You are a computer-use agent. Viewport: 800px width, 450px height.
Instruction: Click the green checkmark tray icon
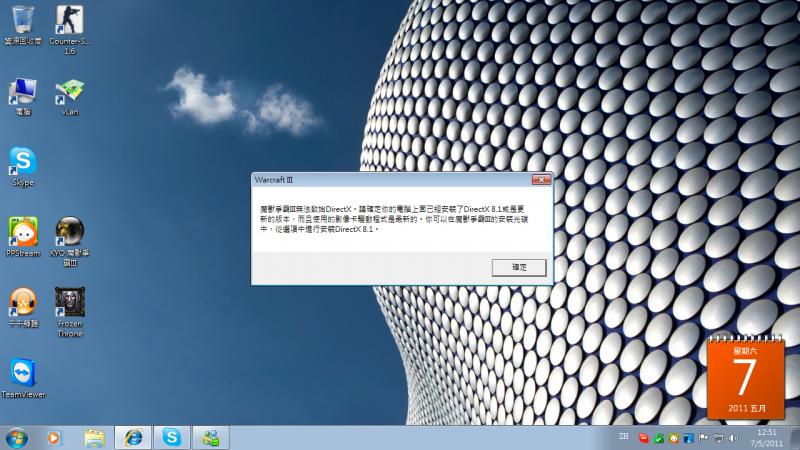click(x=659, y=438)
